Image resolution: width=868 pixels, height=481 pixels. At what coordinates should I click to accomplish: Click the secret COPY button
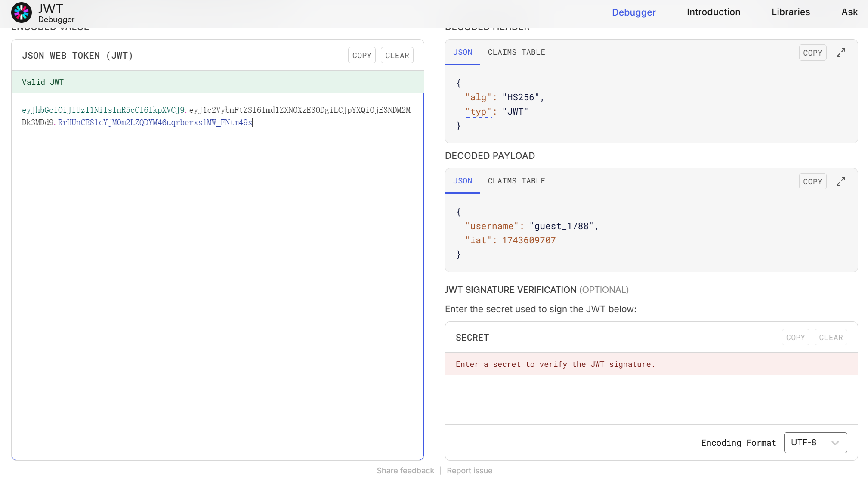click(x=795, y=337)
